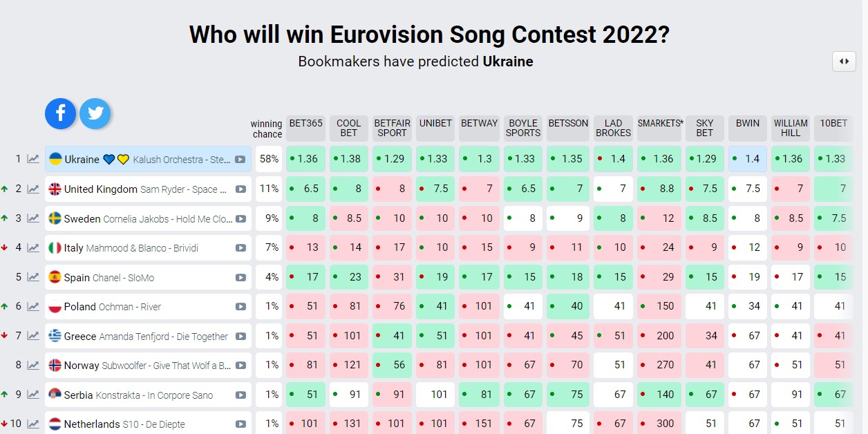Image resolution: width=868 pixels, height=434 pixels.
Task: Open the BET365 bookmaker column header
Action: [x=305, y=124]
